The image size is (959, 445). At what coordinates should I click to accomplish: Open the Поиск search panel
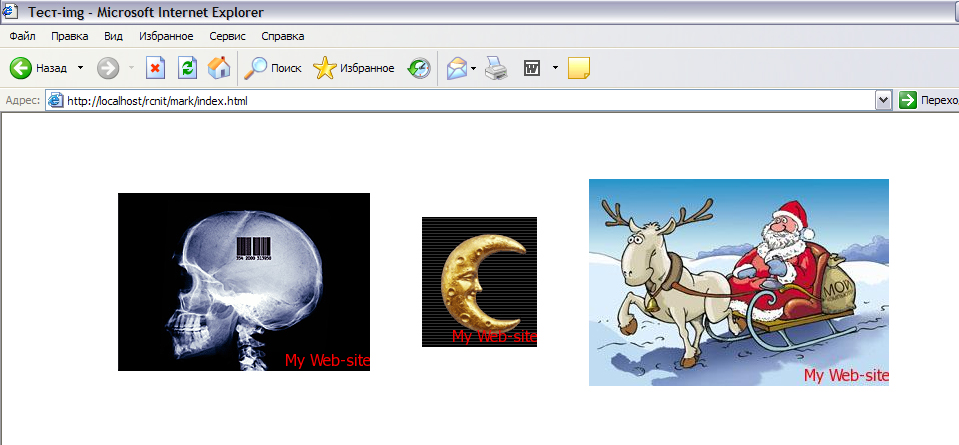[x=273, y=68]
